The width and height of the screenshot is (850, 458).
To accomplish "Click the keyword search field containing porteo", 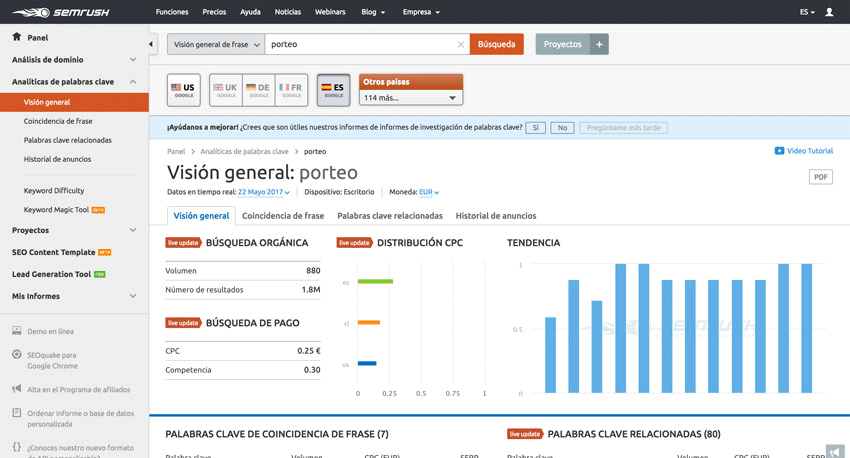I will pos(367,44).
